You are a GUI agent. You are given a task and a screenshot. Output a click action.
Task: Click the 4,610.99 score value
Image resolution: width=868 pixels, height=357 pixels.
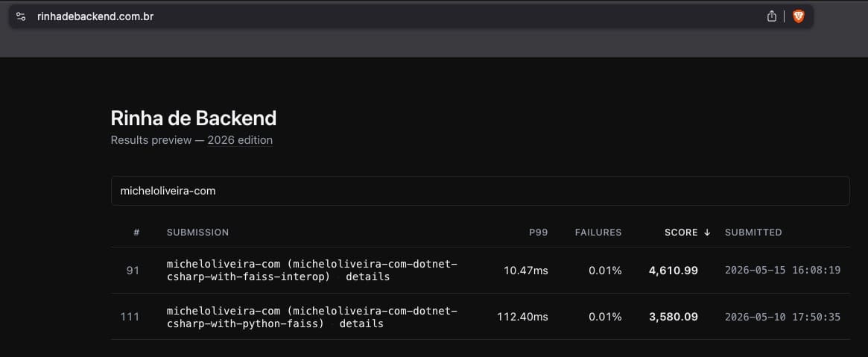coord(673,270)
